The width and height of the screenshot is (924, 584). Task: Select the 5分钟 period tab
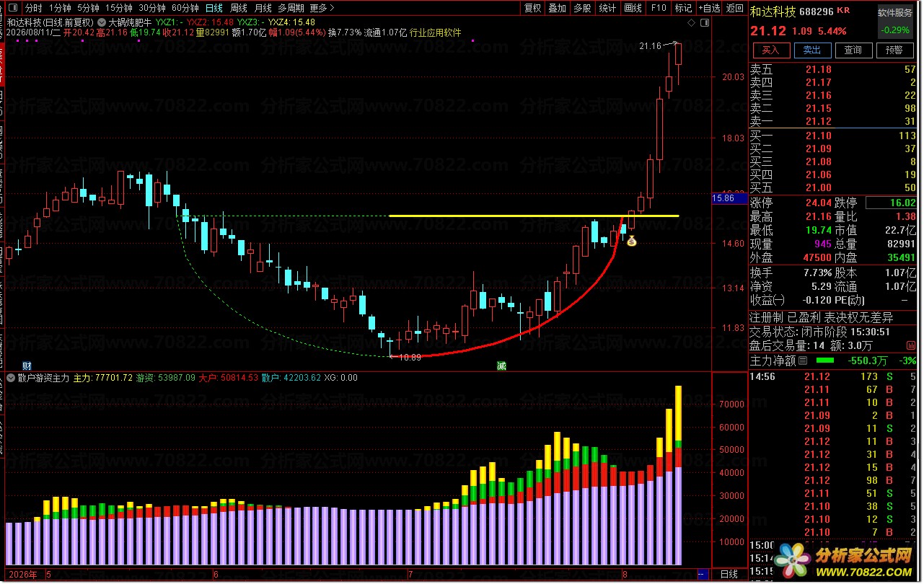[x=88, y=8]
